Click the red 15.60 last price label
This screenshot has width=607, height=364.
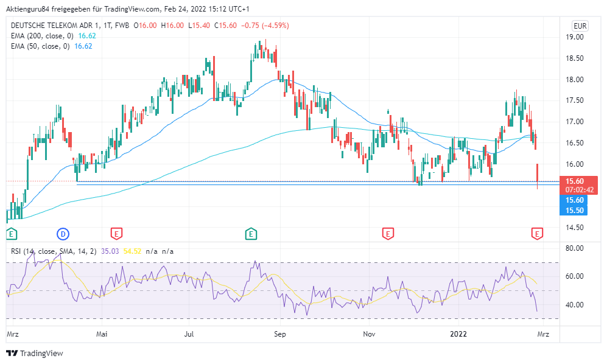coord(575,181)
